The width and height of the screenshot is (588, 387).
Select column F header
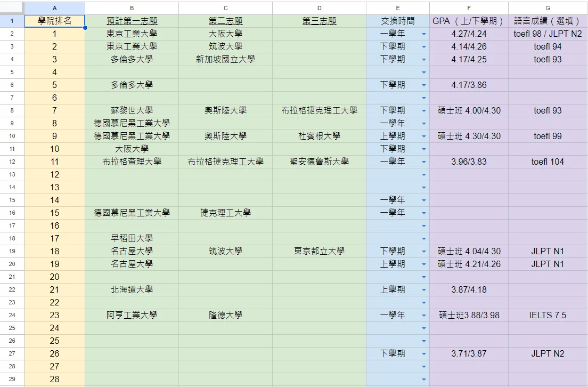469,8
